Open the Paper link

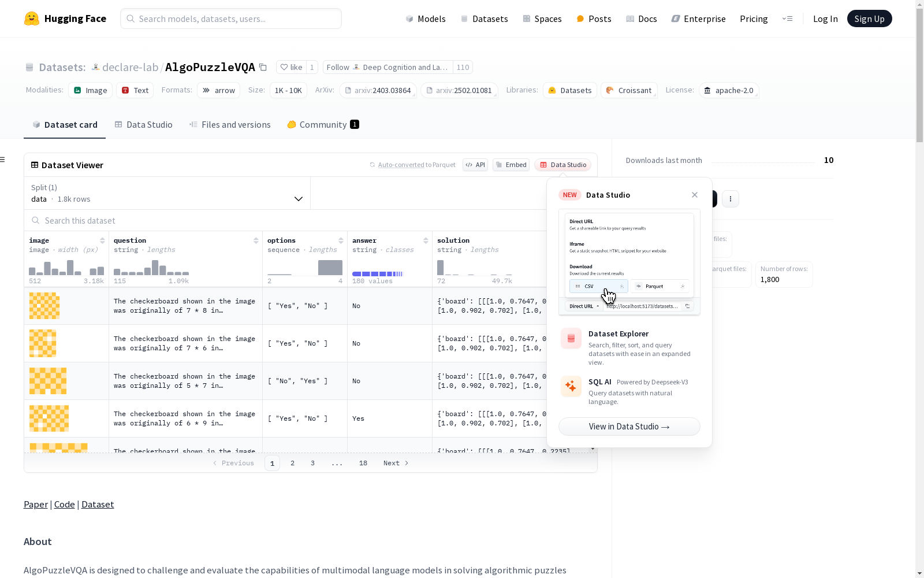(36, 504)
